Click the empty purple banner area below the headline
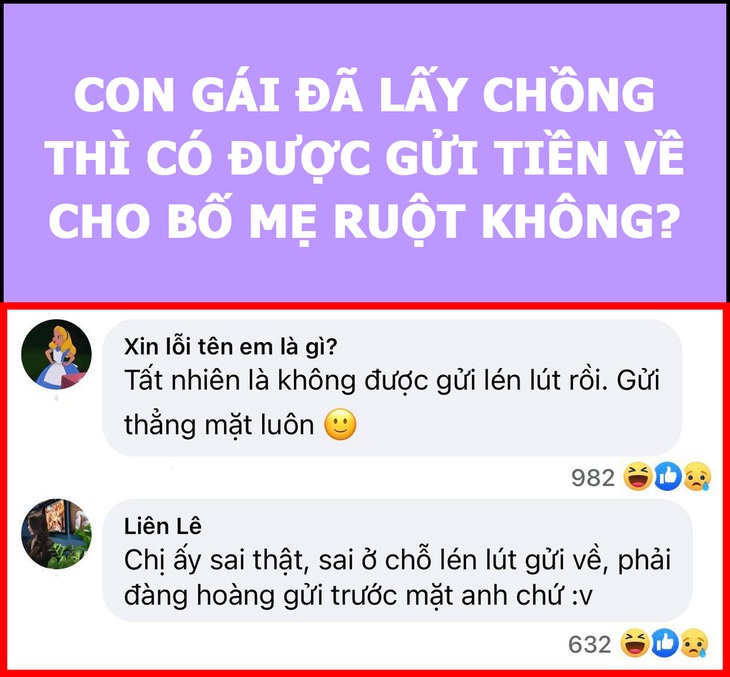The image size is (730, 677). coord(365,275)
